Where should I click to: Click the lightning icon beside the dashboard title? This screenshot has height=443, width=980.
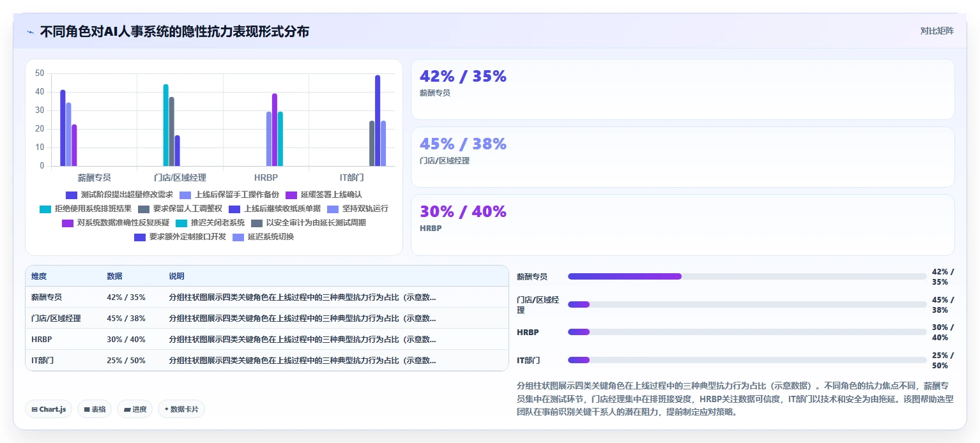31,31
